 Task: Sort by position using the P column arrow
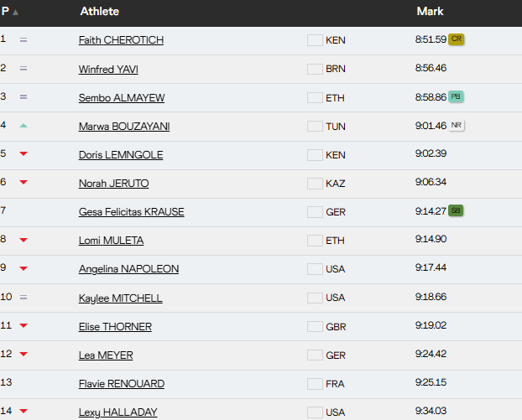[x=15, y=13]
